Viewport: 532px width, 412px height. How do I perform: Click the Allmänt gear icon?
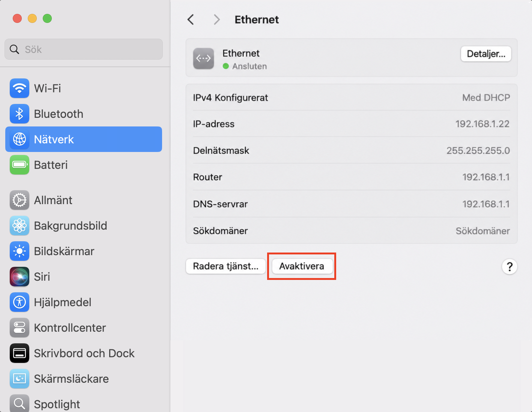click(x=20, y=200)
